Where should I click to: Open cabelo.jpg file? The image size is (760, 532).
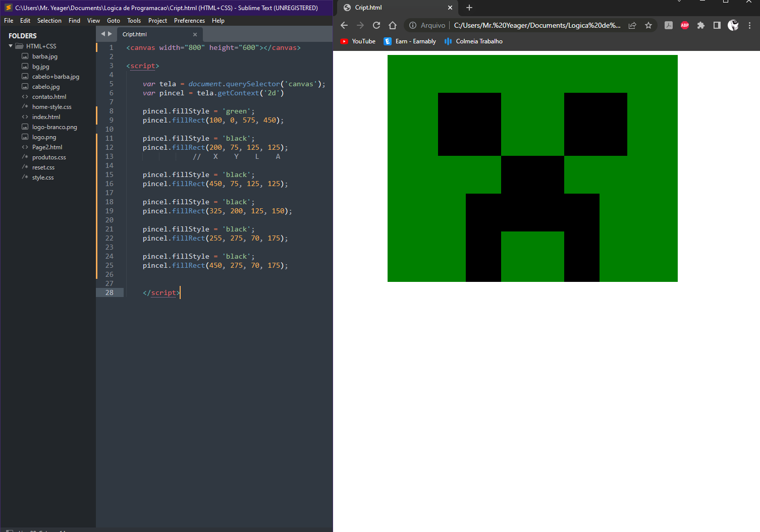pos(46,87)
